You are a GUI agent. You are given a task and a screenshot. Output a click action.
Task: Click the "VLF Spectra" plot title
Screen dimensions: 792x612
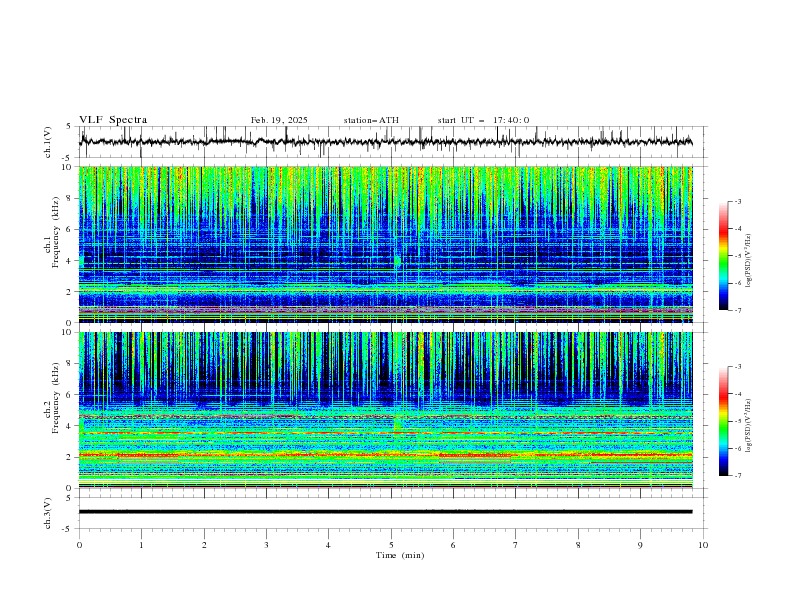pos(113,120)
